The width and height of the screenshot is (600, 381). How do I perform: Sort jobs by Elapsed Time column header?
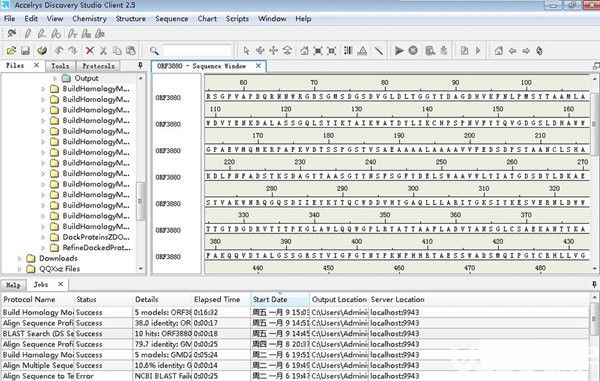tap(221, 300)
